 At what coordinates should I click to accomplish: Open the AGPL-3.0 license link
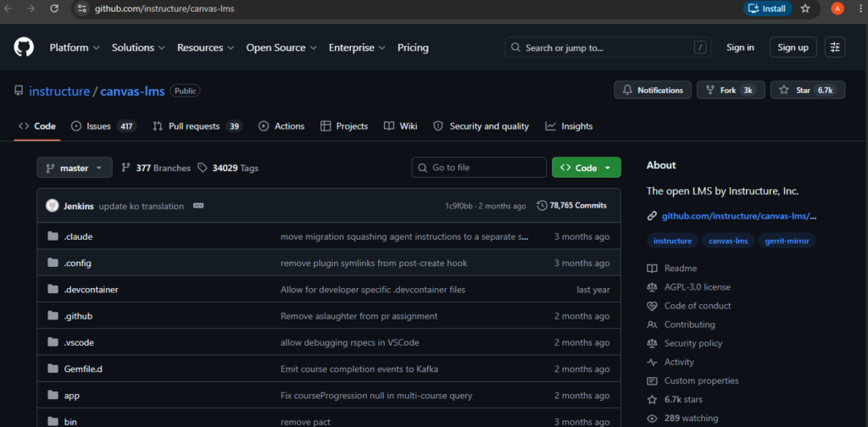[x=697, y=287]
